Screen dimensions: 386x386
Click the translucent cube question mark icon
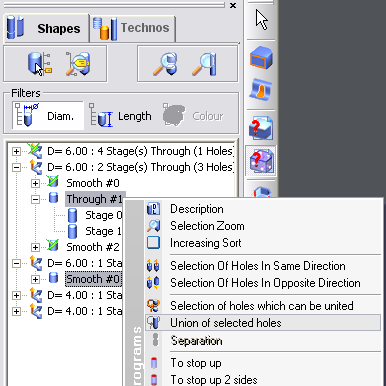pos(261,161)
